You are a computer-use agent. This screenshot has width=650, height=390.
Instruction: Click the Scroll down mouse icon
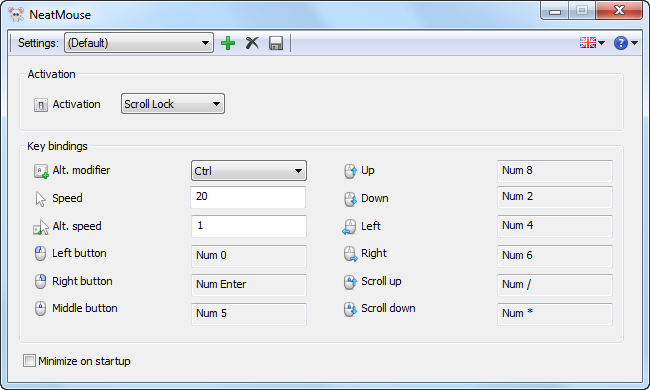(350, 309)
